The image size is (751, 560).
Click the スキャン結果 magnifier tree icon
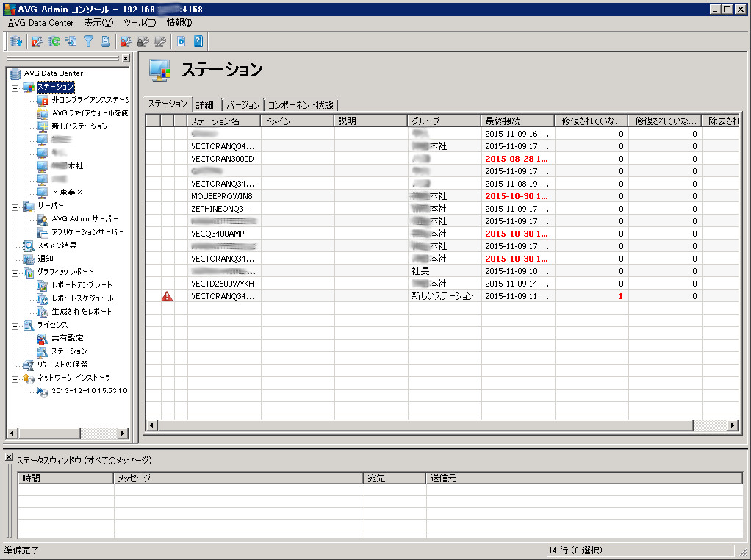(x=29, y=245)
